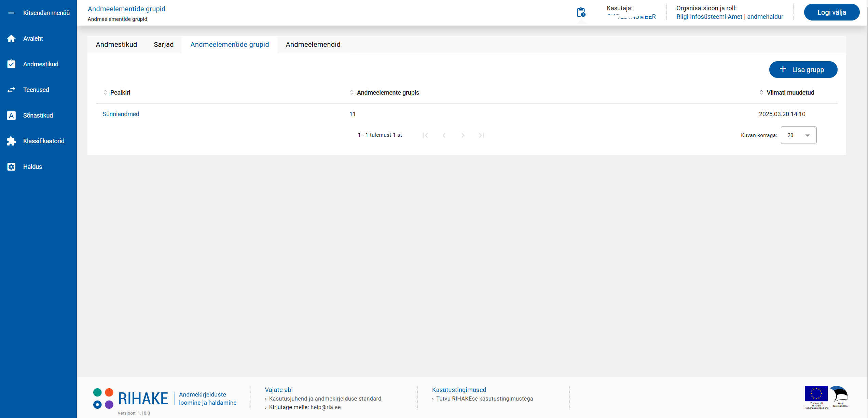Open the Kuvan korraga rows dropdown
868x418 pixels.
click(x=798, y=135)
